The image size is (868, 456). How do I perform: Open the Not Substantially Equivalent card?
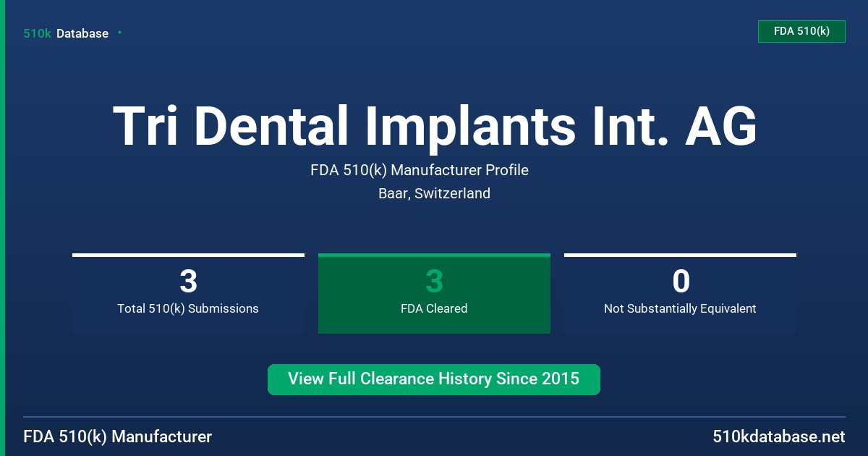point(680,293)
